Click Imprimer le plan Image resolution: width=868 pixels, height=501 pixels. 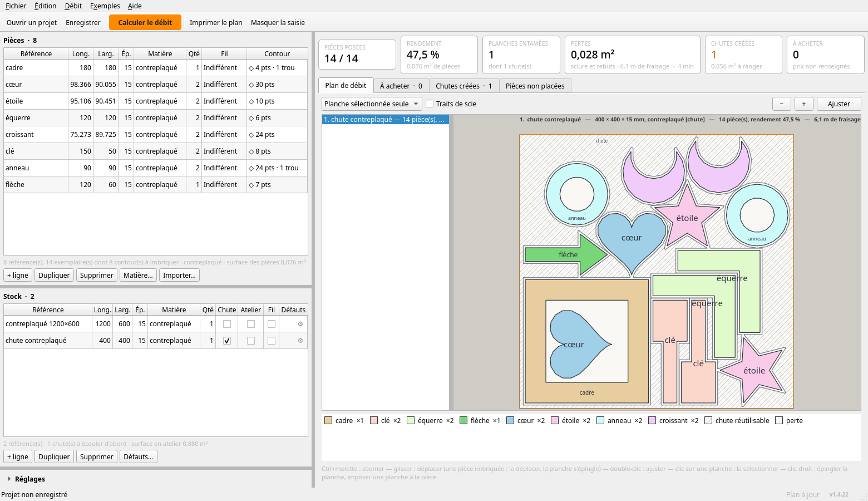coord(216,23)
